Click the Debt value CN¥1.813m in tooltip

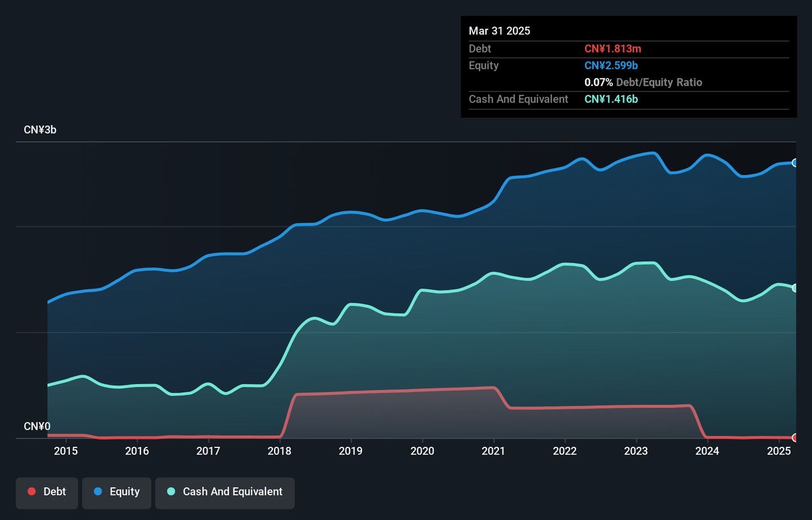[613, 49]
